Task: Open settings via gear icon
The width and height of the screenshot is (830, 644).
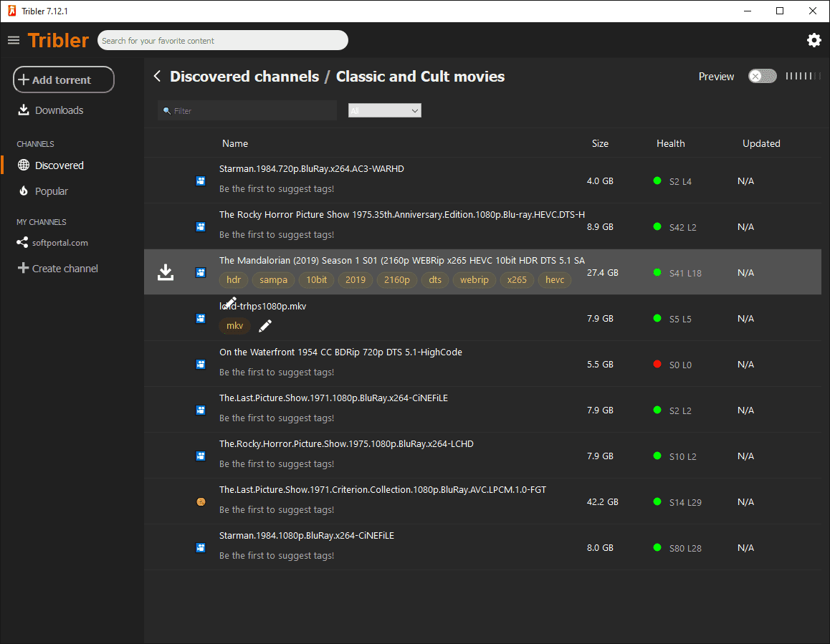Action: pyautogui.click(x=814, y=40)
